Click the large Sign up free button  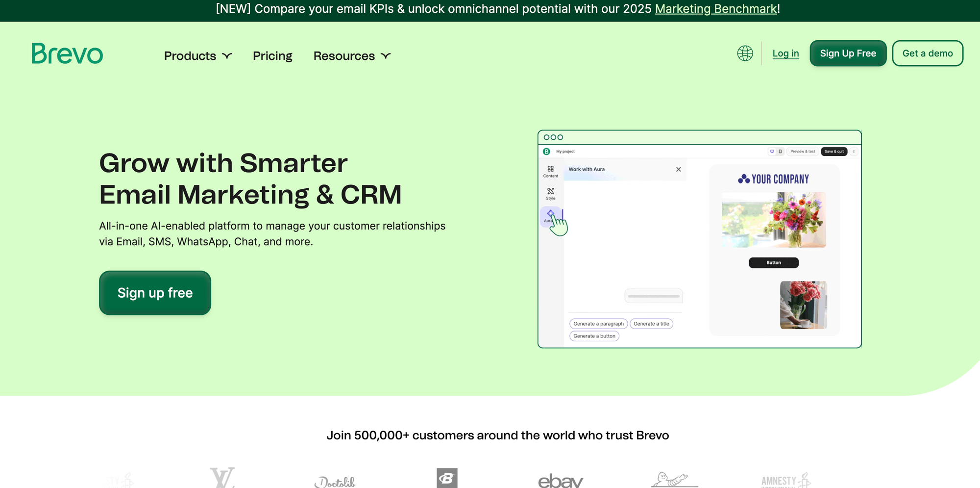(x=155, y=293)
